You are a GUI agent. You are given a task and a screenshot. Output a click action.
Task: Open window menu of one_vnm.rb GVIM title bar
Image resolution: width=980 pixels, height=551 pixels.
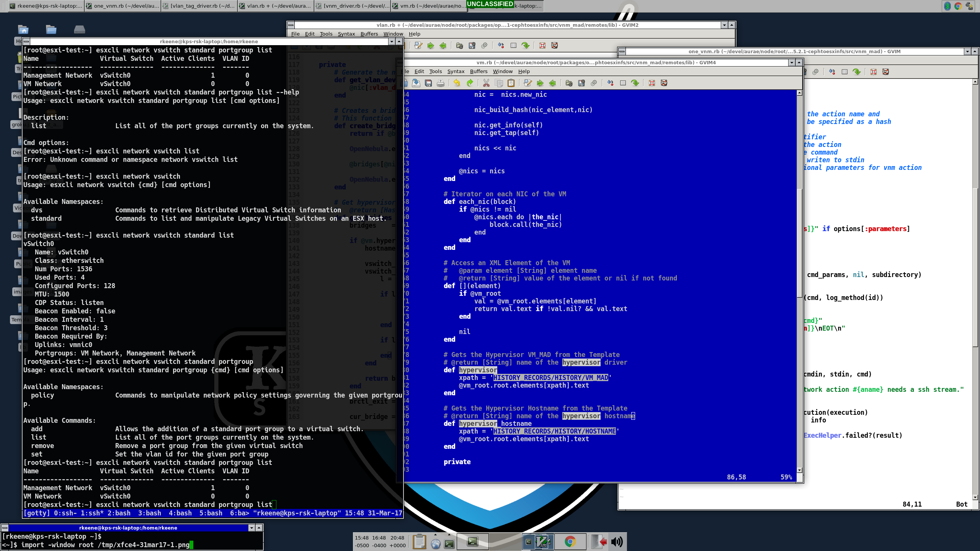pos(622,51)
